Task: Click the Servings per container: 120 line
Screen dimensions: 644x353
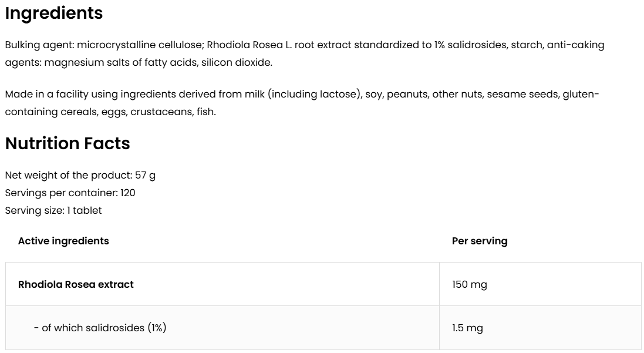Action: [x=70, y=193]
